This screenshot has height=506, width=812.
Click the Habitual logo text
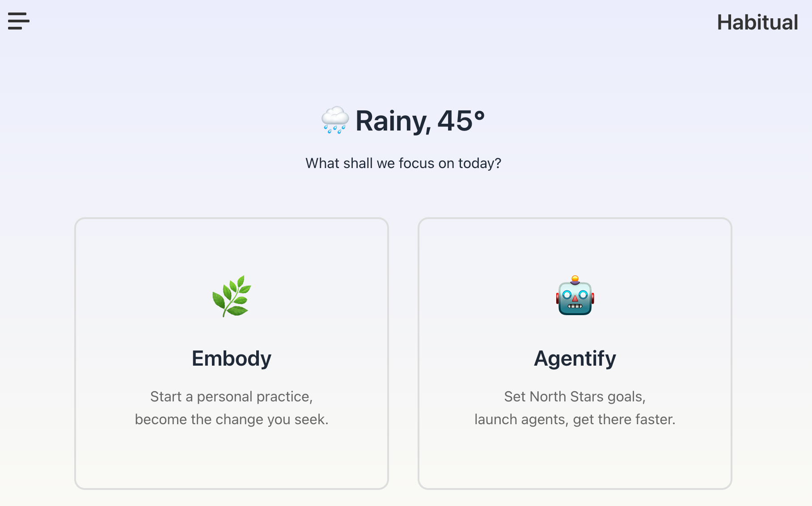click(757, 22)
